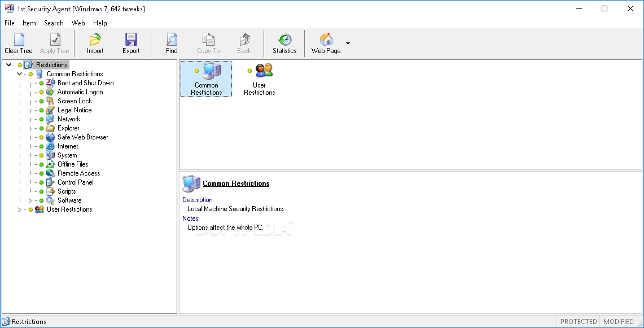Select Network tree label

pyautogui.click(x=69, y=119)
